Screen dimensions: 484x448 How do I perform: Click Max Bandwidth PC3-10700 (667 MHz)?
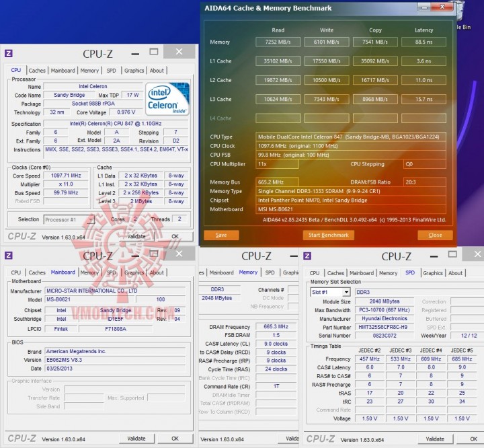click(385, 310)
